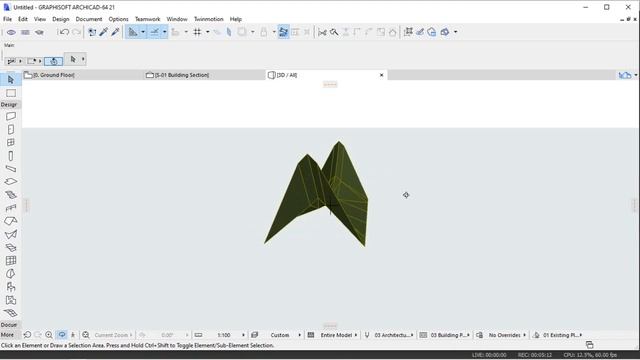Image resolution: width=640 pixels, height=360 pixels.
Task: Toggle the Suspend Groups button
Action: coord(283,32)
